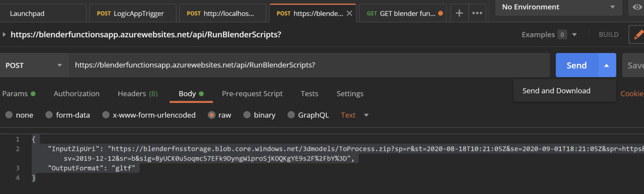Open the Cookies link
This screenshot has width=644, height=194.
(x=632, y=94)
